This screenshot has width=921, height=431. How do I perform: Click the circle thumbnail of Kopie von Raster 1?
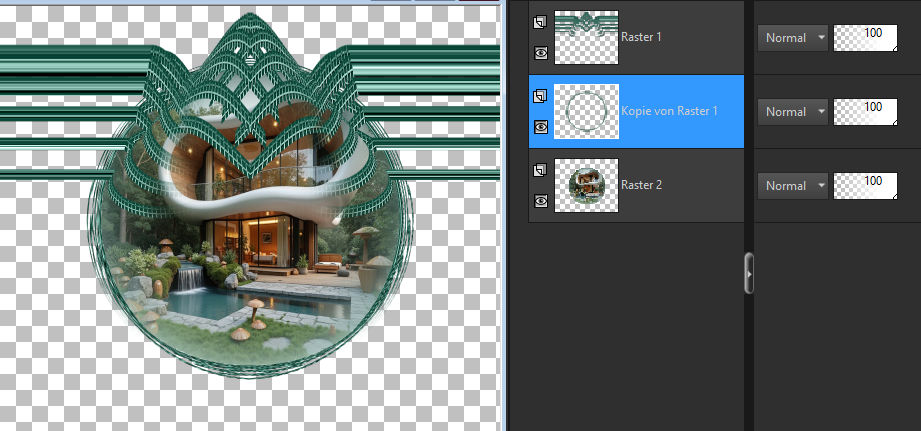point(586,112)
